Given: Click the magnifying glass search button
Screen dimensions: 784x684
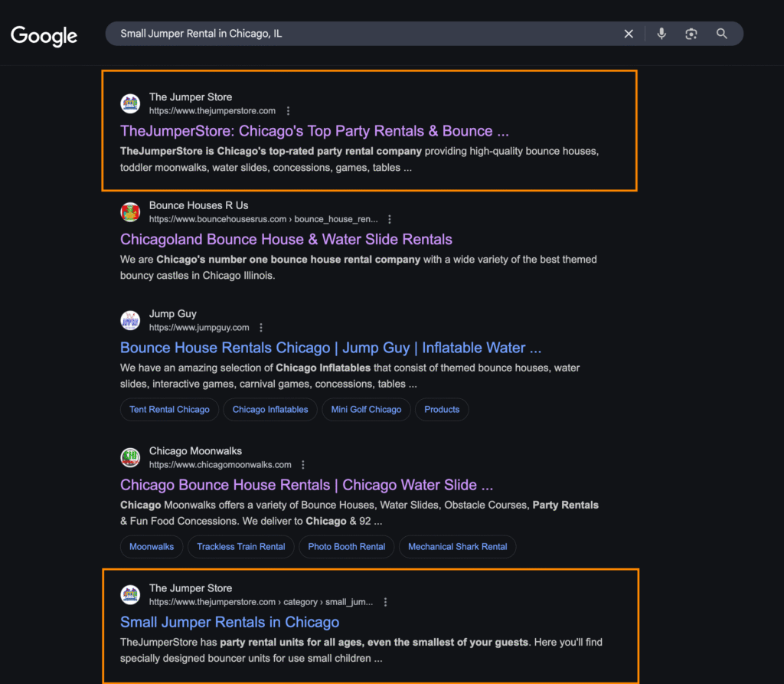Looking at the screenshot, I should pos(721,34).
